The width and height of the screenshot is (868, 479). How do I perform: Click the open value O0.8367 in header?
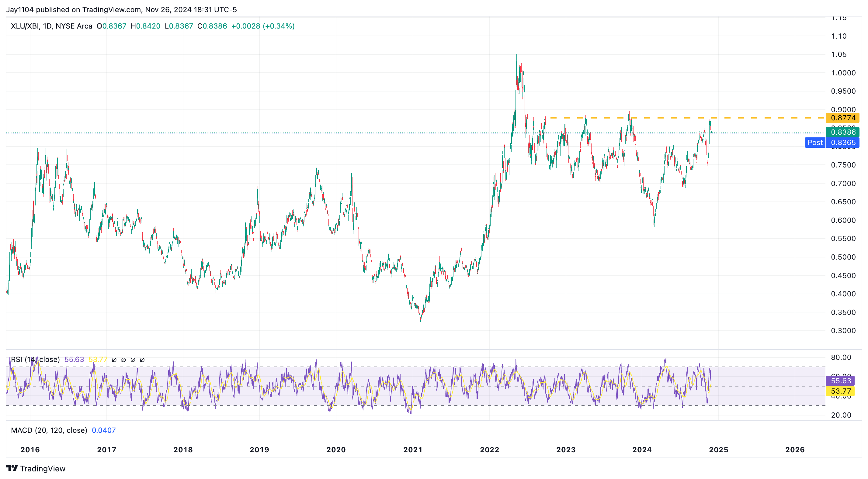(112, 26)
